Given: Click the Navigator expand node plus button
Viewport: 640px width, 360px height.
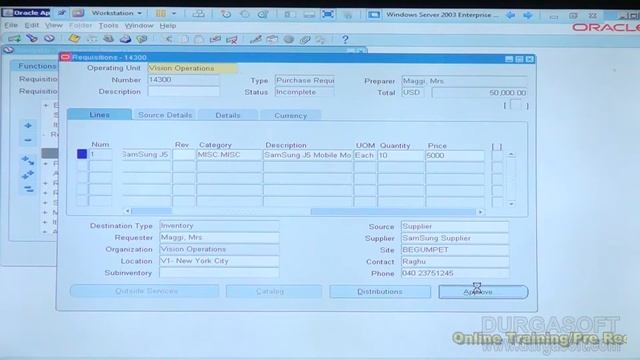Looking at the screenshot, I should (x=28, y=125).
